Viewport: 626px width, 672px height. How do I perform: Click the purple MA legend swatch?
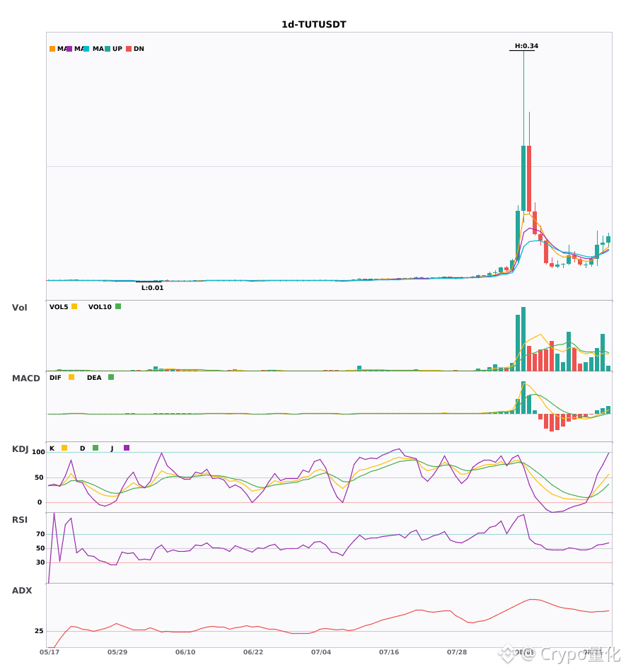click(x=69, y=49)
